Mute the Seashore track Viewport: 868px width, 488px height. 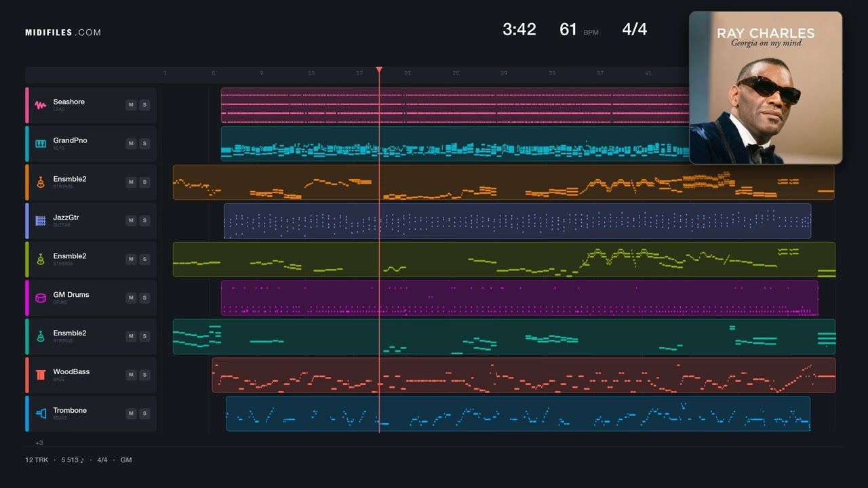(x=131, y=105)
